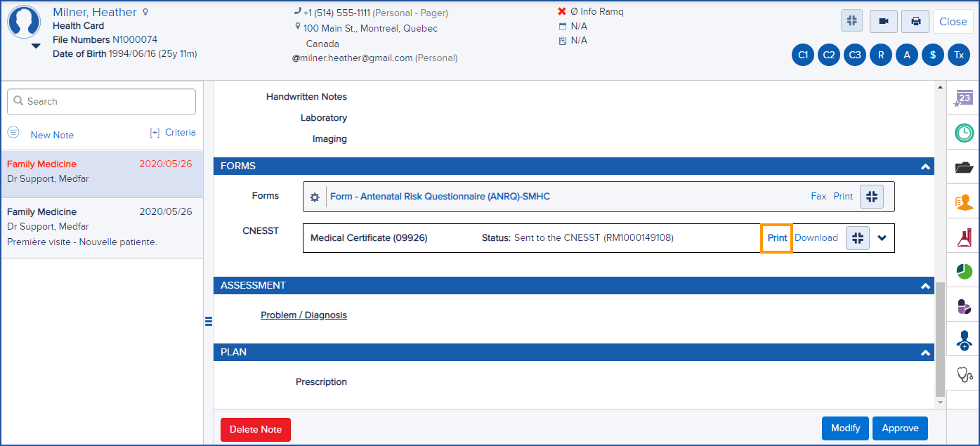This screenshot has width=980, height=446.
Task: Switch to the Tx tab circle
Action: coord(959,54)
